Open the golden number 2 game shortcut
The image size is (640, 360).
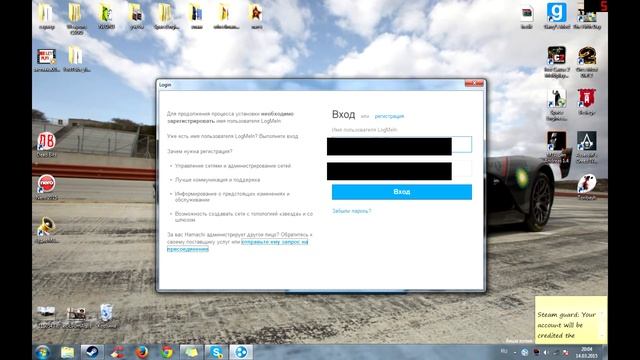(x=587, y=62)
